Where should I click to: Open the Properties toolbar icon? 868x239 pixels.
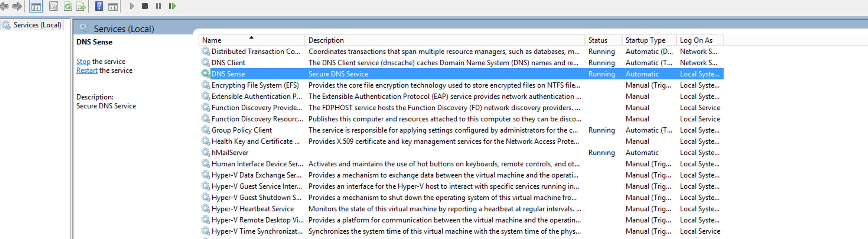pos(53,6)
